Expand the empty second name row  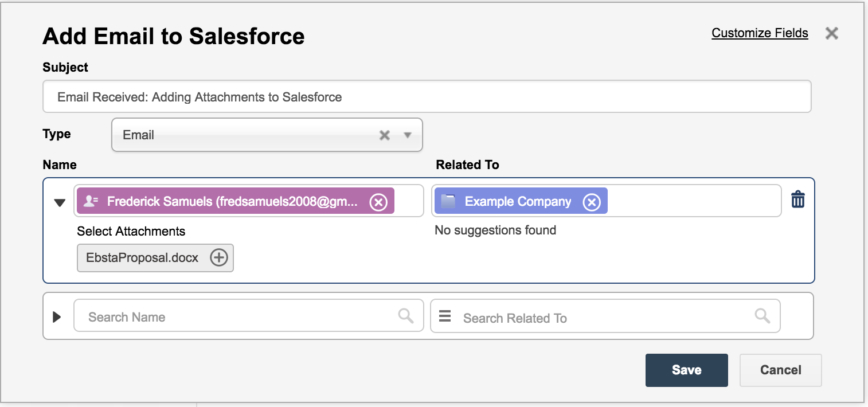[x=57, y=317]
